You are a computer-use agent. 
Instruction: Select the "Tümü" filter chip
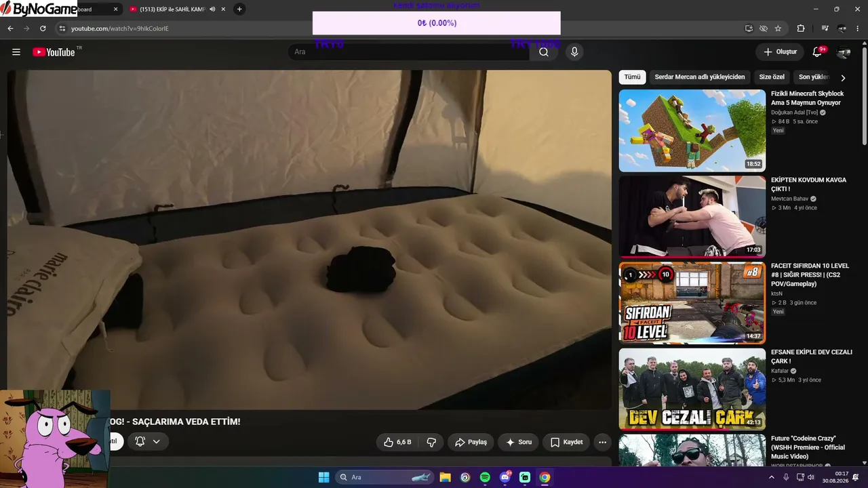632,77
